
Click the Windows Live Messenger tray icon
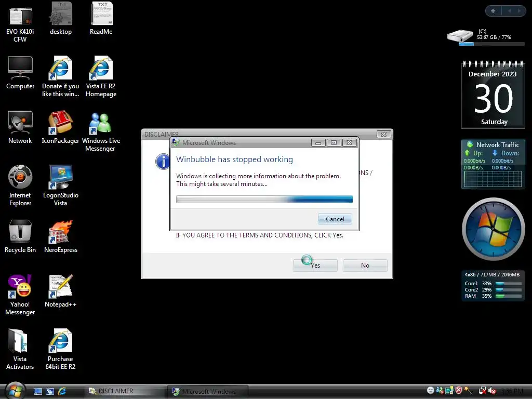click(x=440, y=391)
